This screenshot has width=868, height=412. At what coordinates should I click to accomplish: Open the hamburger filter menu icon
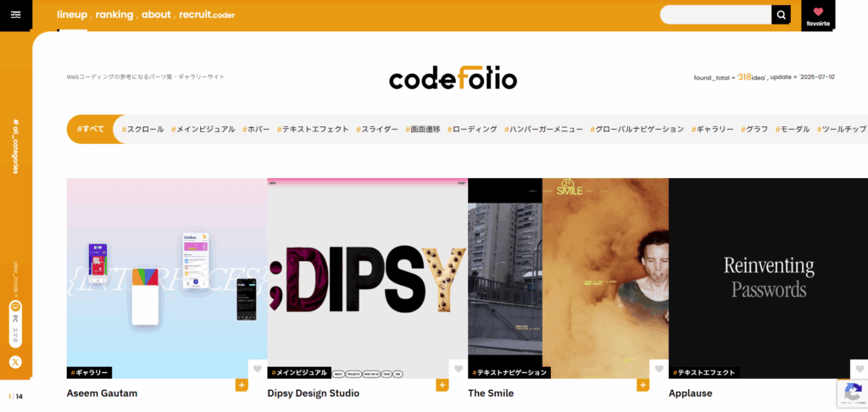pos(15,15)
